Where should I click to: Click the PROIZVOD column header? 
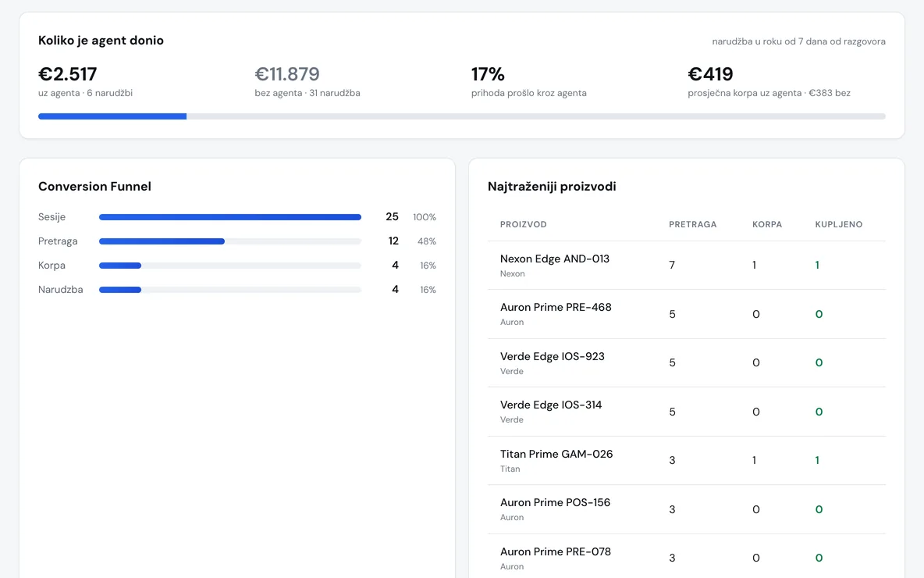524,224
